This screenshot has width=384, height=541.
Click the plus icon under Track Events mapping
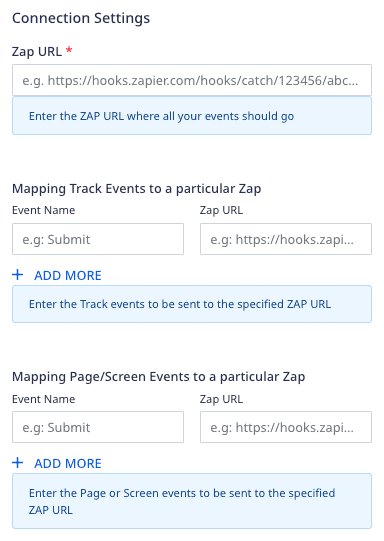(18, 275)
